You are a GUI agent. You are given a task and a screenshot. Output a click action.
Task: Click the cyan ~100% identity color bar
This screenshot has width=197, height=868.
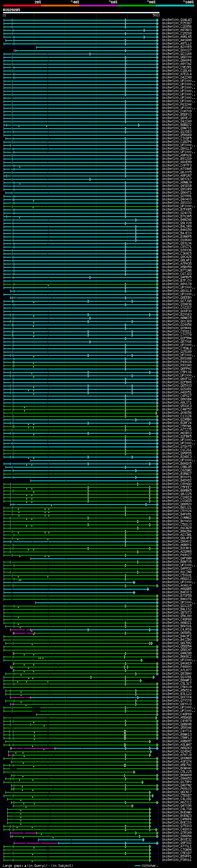point(175,6)
